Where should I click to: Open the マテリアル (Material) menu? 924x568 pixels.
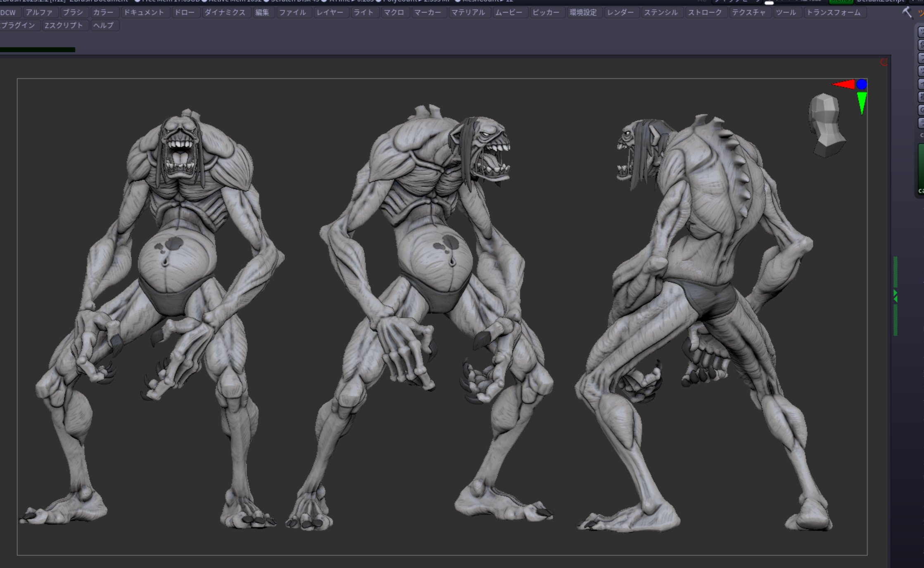tap(468, 12)
